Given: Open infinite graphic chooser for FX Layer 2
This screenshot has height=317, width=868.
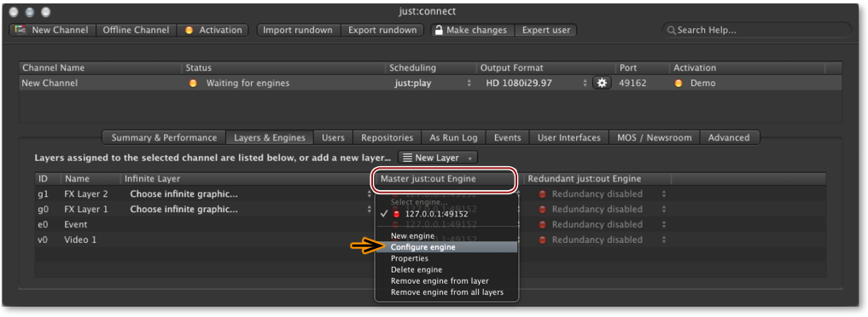Looking at the screenshot, I should coord(250,193).
